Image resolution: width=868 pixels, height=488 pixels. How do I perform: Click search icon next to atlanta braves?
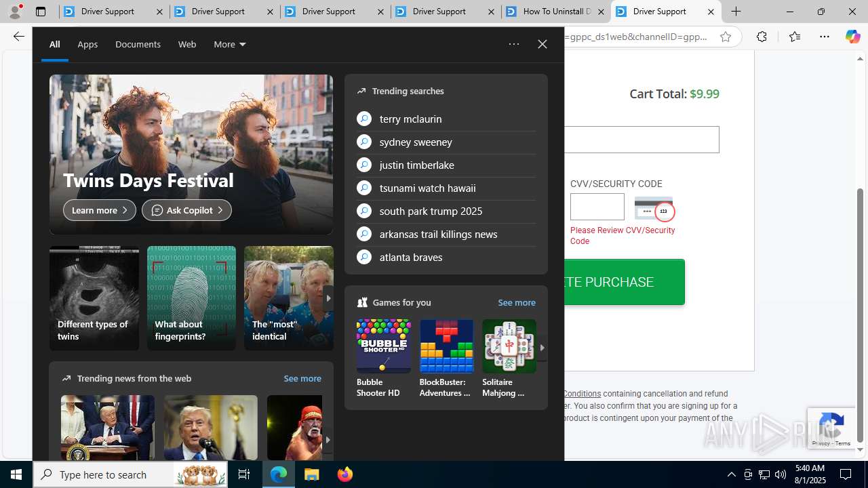click(x=364, y=257)
